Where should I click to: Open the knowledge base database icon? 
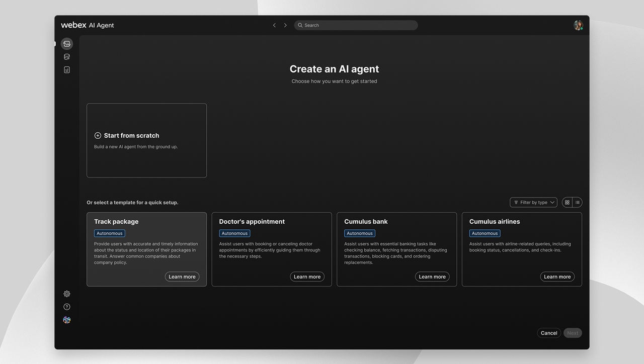coord(67,57)
